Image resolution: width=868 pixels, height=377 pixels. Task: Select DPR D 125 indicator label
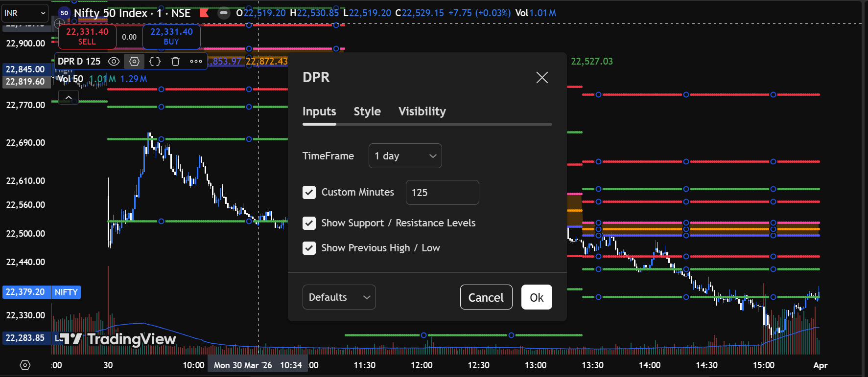79,62
